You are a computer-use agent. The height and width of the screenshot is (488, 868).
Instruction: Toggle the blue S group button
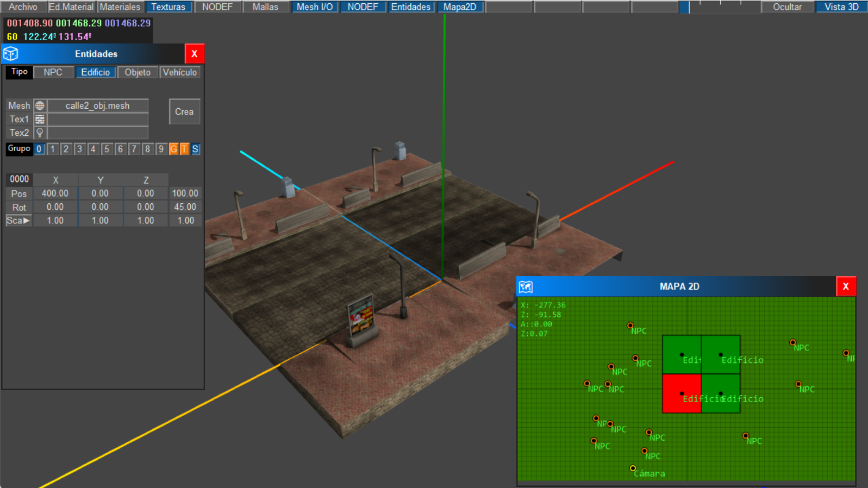coord(195,149)
